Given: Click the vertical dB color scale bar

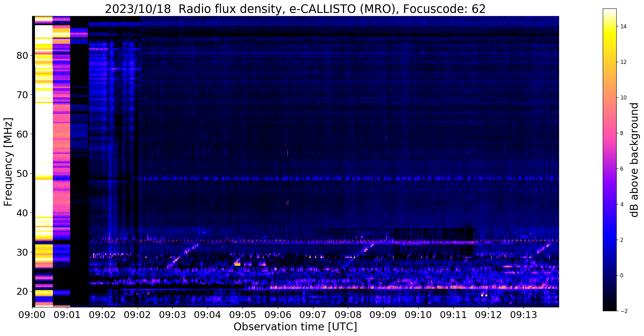Looking at the screenshot, I should 609,160.
